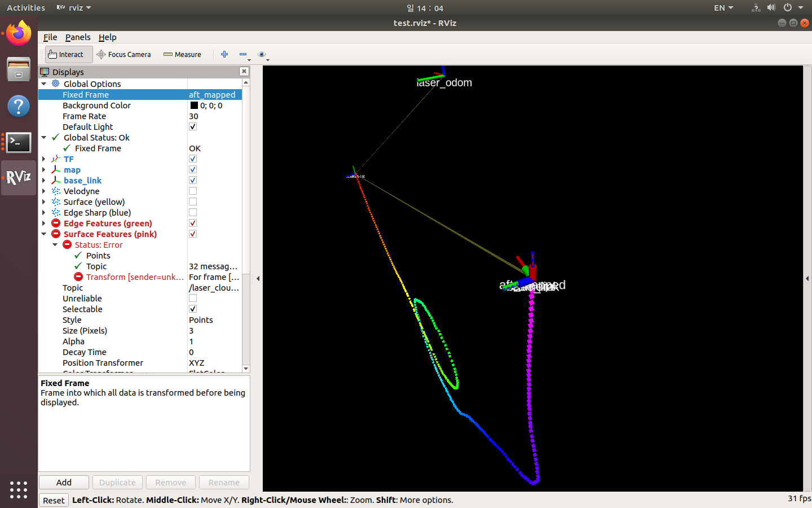The height and width of the screenshot is (508, 812).
Task: Click the Background Color black swatch
Action: tap(194, 106)
